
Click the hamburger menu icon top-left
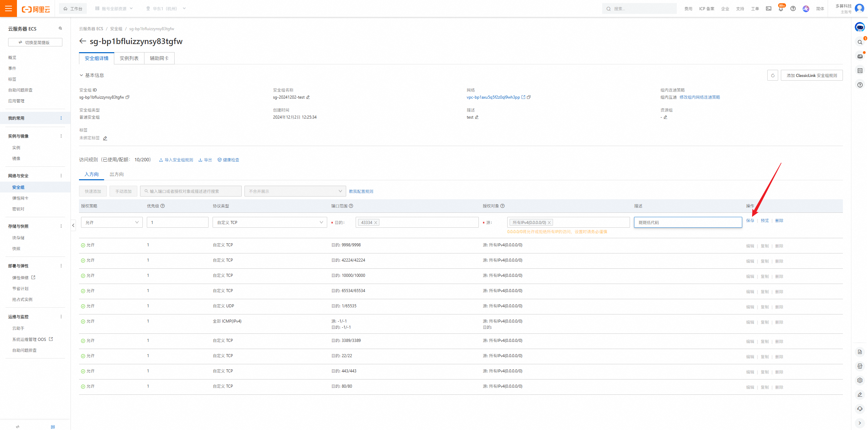point(8,8)
